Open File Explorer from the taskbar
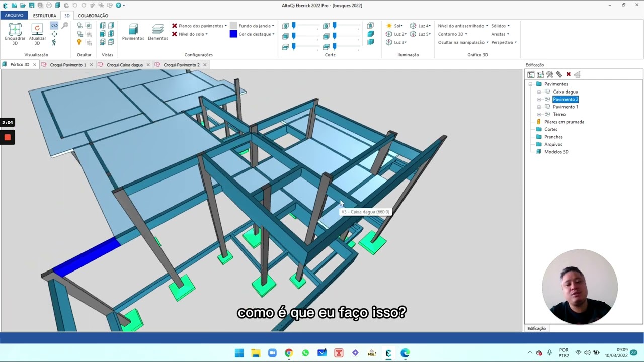Screen dimensions: 644x362 pyautogui.click(x=256, y=353)
